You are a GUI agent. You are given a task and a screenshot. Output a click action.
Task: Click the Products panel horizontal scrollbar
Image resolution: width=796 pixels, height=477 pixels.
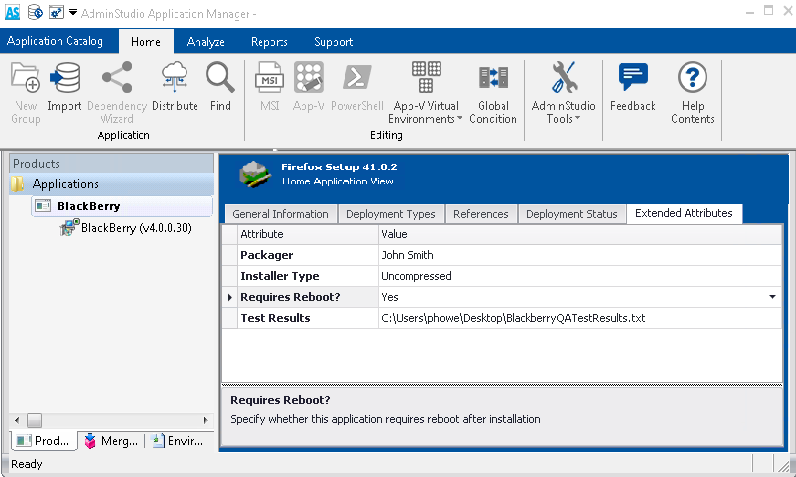pos(110,420)
